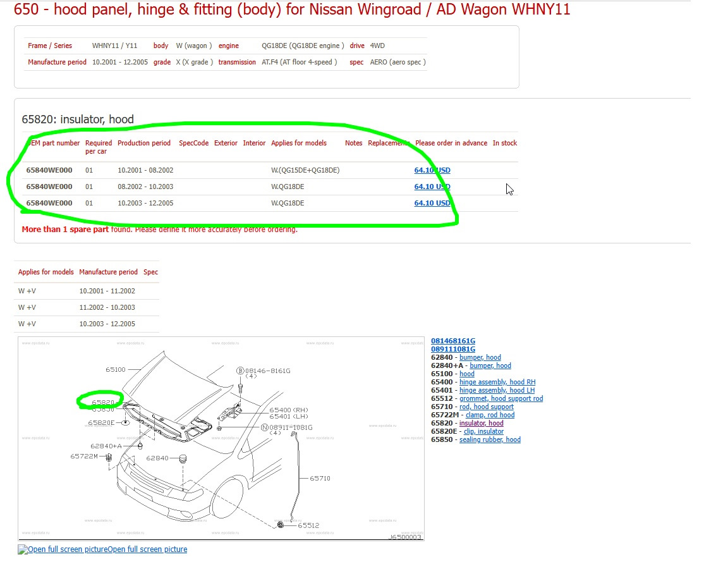Open 'hinge assembly, hood RH' link
728x564 pixels.
[497, 382]
